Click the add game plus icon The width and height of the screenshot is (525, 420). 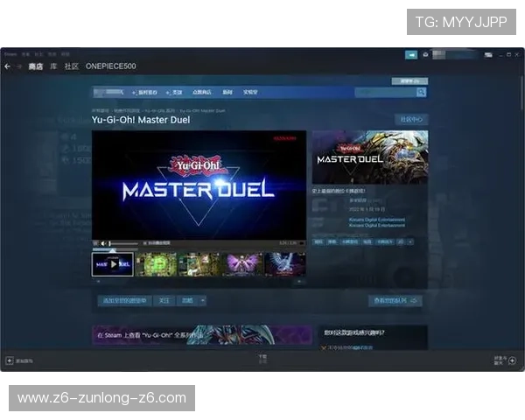pos(10,360)
